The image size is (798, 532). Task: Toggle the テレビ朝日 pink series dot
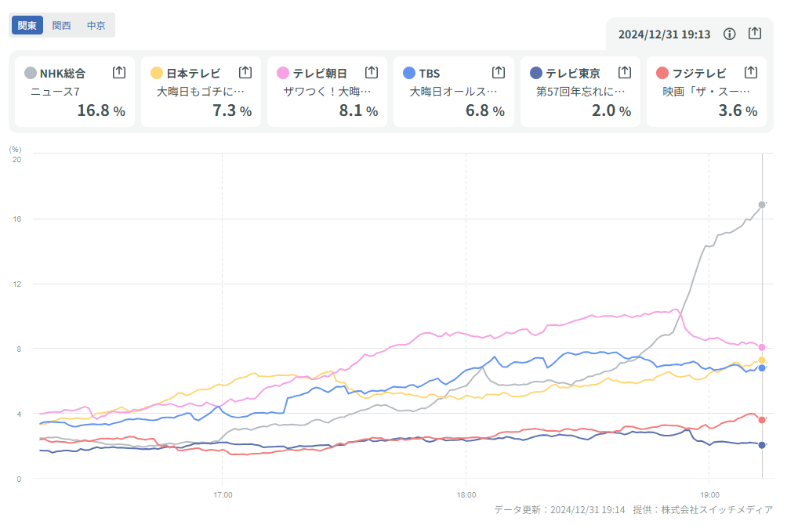[283, 73]
